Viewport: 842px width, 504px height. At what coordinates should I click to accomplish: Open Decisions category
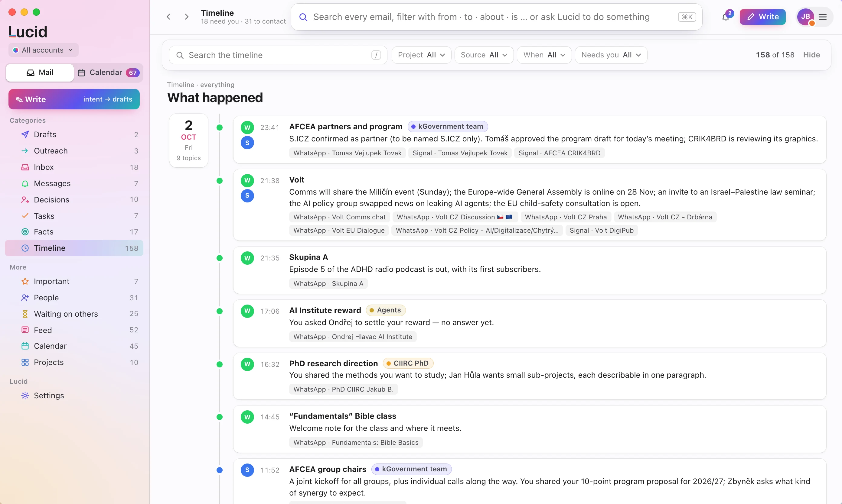click(x=74, y=200)
